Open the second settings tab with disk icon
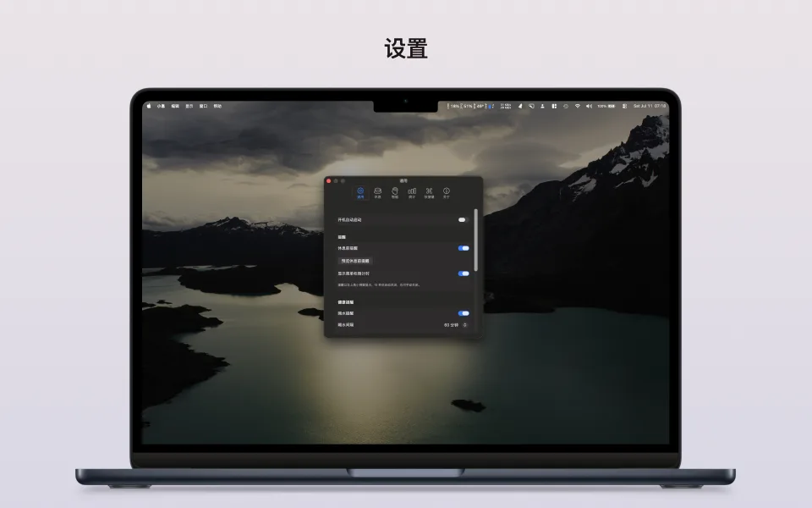 pyautogui.click(x=377, y=193)
